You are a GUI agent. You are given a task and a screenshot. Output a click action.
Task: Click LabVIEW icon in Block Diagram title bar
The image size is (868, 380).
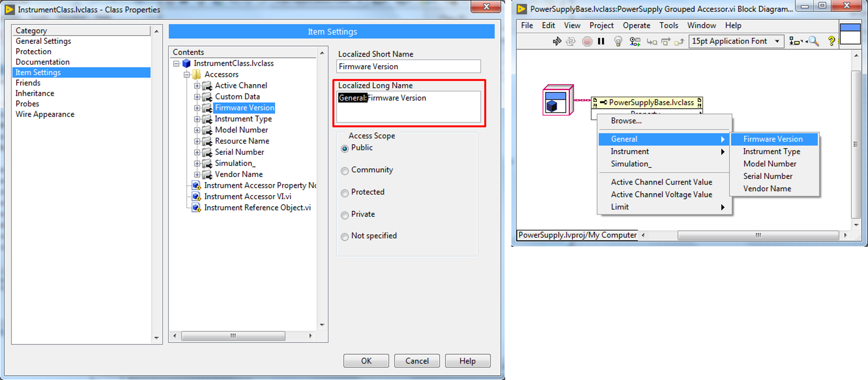coord(521,9)
